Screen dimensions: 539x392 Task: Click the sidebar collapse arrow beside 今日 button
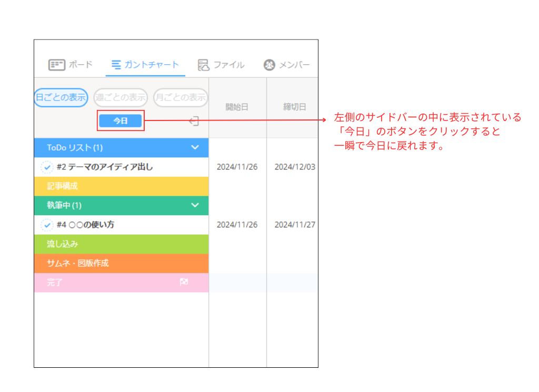(x=194, y=120)
